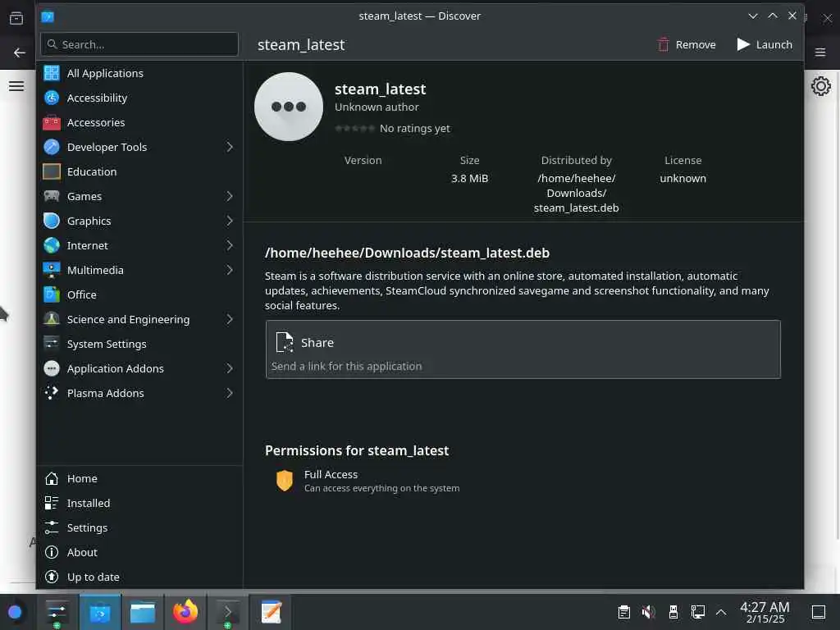Click the Share document icon
The height and width of the screenshot is (630, 840).
click(285, 342)
